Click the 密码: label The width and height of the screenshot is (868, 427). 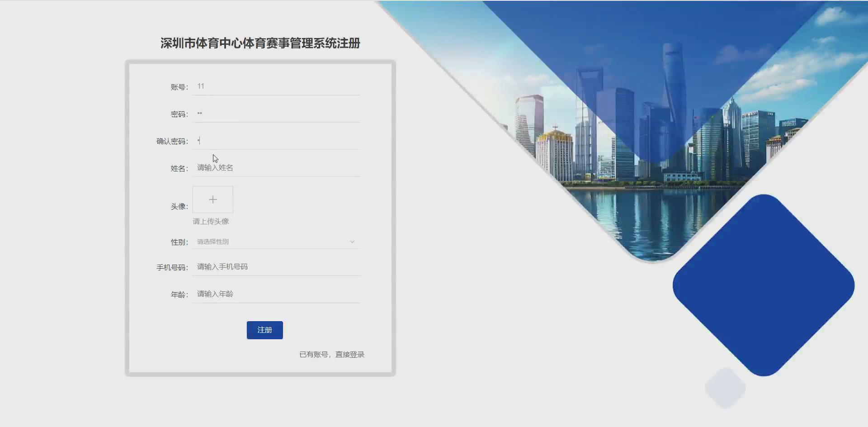point(179,114)
